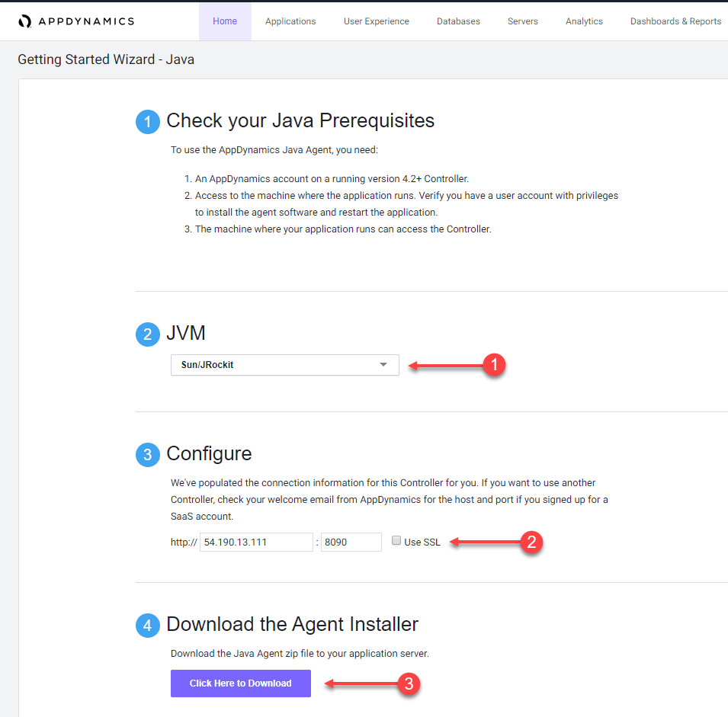728x717 pixels.
Task: Open the Home tab
Action: [x=225, y=21]
